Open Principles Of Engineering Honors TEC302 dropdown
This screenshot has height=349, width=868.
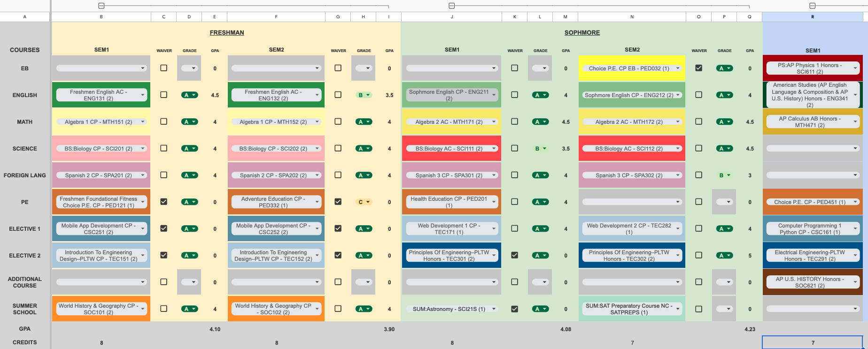(x=632, y=256)
